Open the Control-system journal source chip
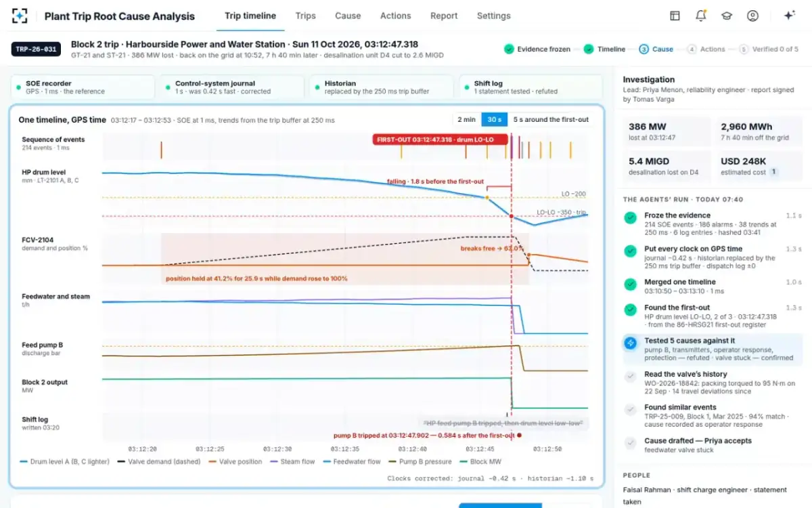This screenshot has height=508, width=812. tap(232, 87)
